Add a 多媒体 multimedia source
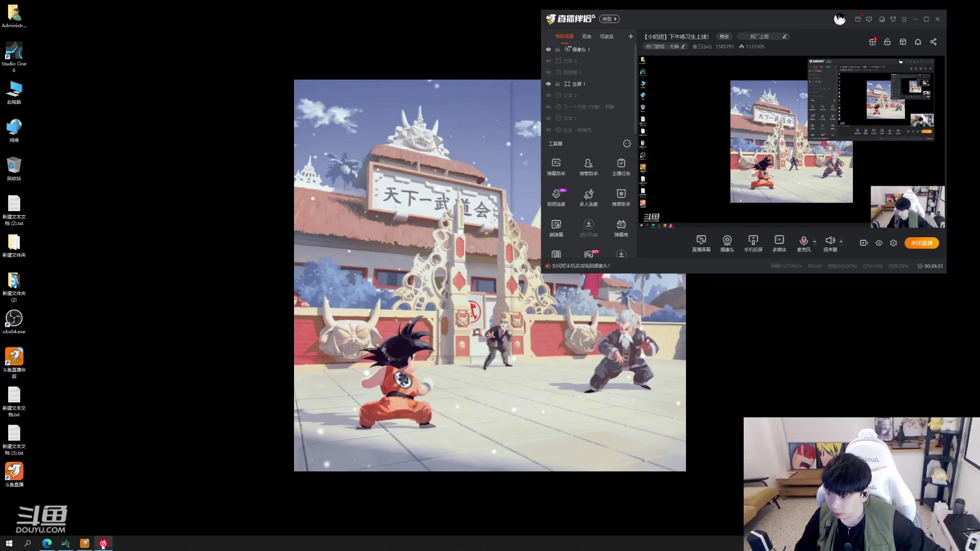 click(779, 243)
